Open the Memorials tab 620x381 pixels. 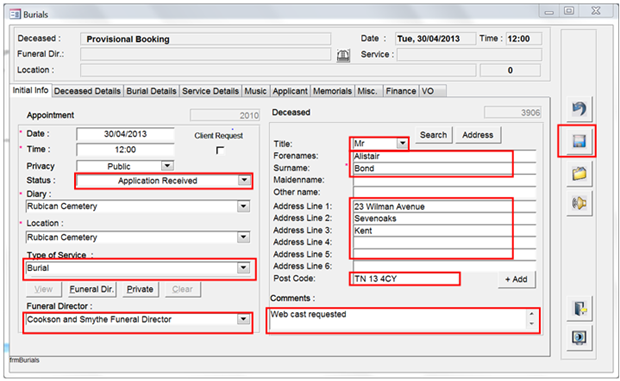332,91
